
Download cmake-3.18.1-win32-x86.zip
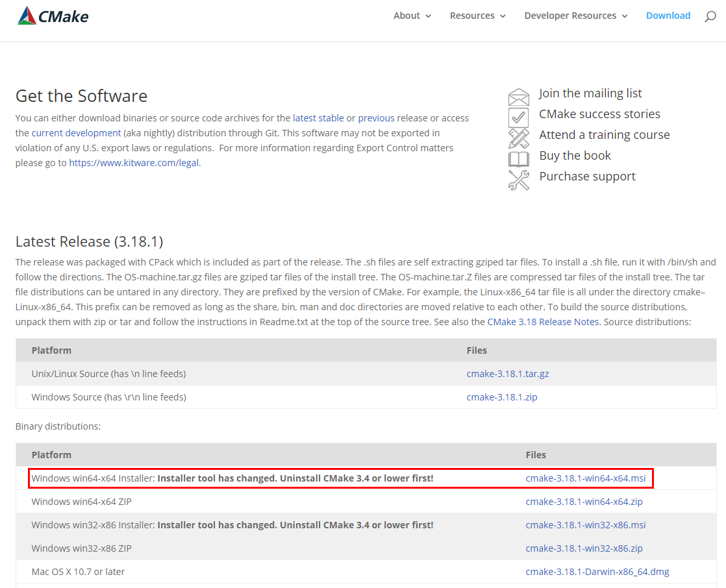point(584,548)
